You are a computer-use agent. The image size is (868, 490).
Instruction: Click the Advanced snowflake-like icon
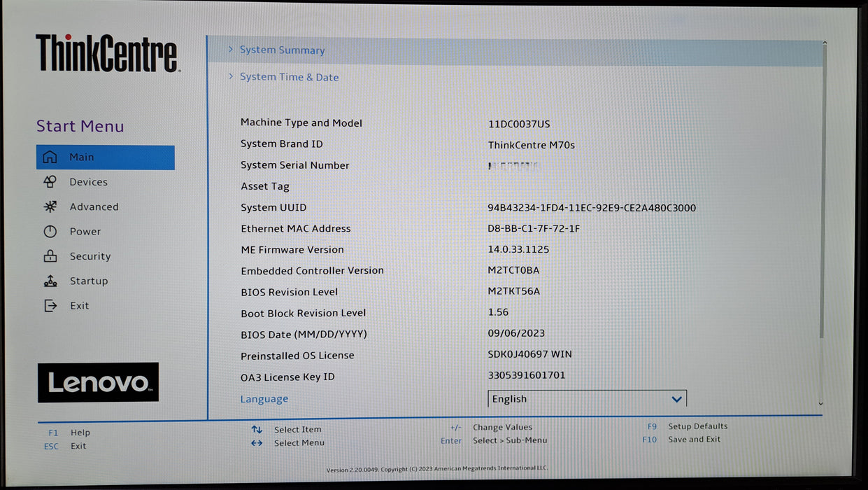click(50, 206)
